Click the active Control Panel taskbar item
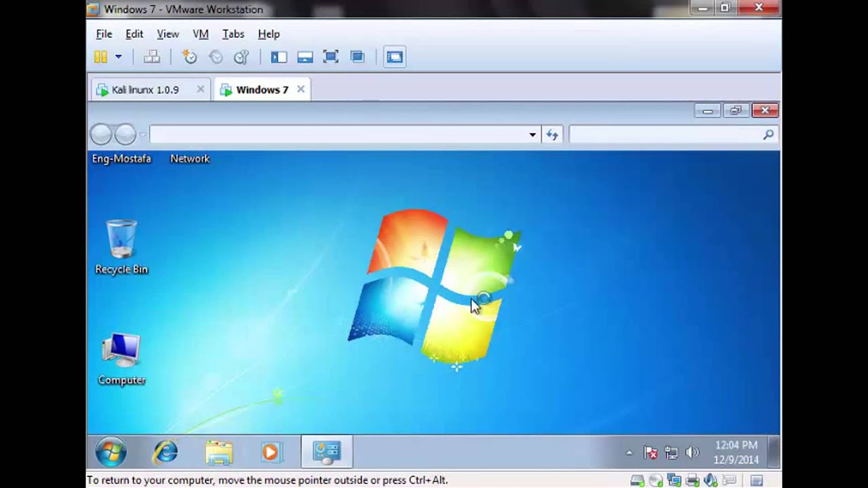This screenshot has height=488, width=868. click(x=327, y=452)
